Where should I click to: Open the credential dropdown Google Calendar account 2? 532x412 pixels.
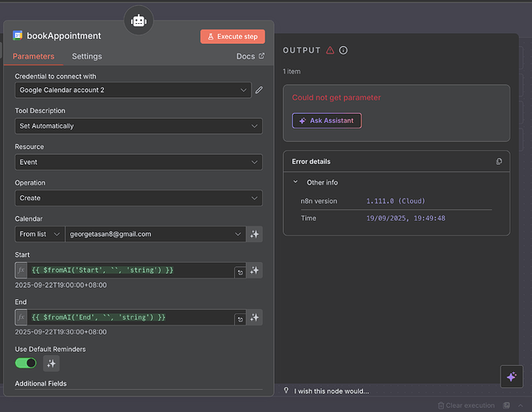133,90
